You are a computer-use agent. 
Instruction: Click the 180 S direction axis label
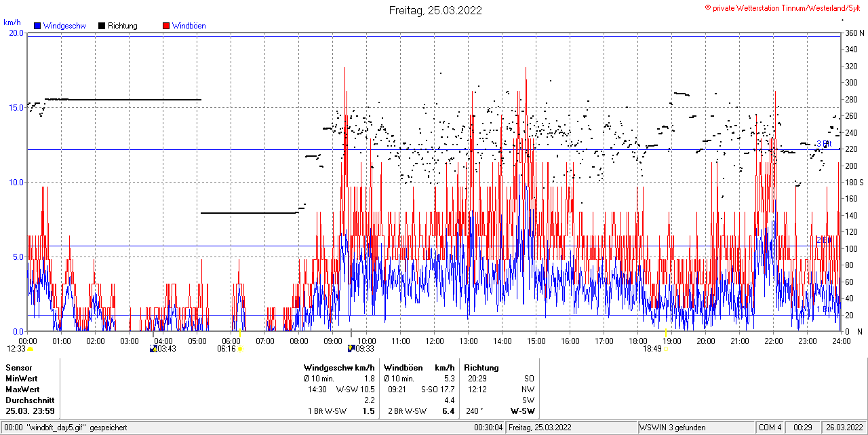pos(854,183)
